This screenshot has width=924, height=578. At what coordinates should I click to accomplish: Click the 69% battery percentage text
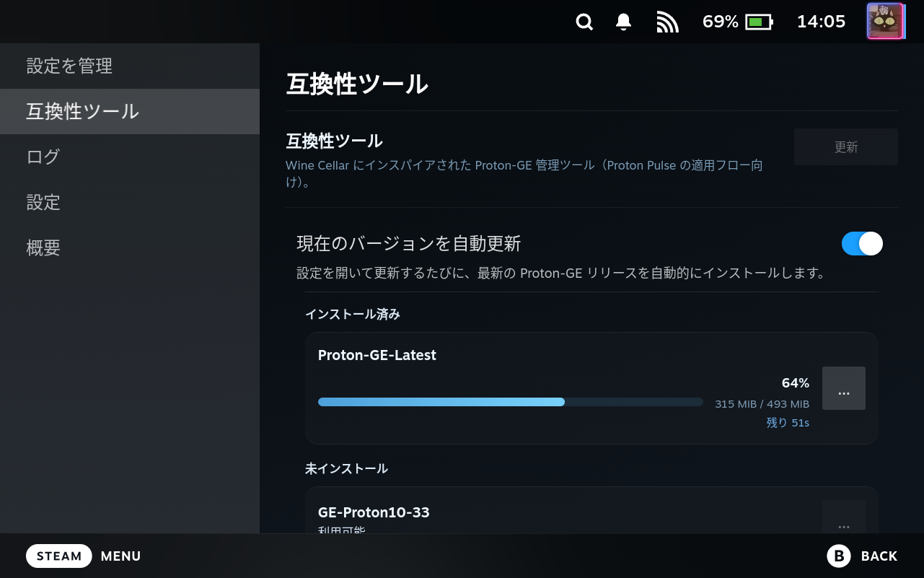coord(721,22)
